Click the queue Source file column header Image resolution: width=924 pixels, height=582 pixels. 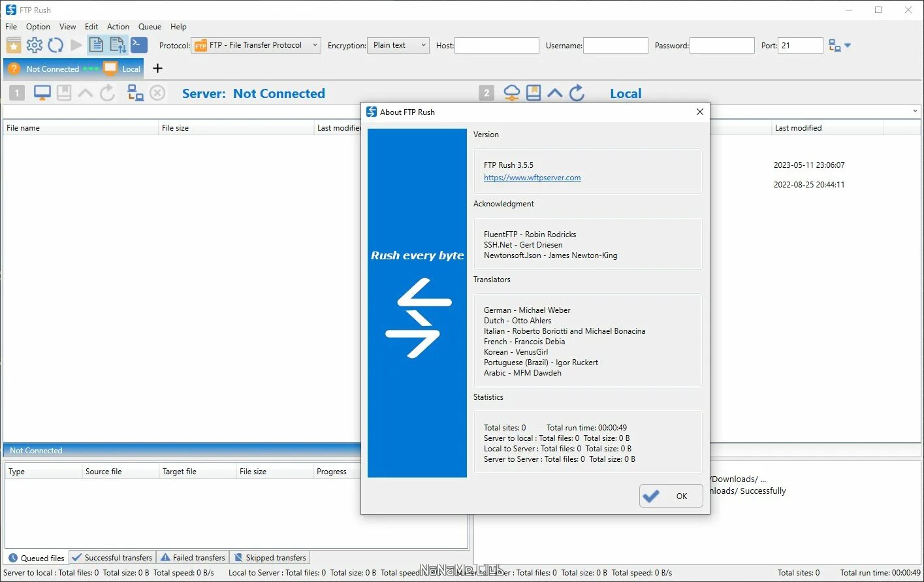point(121,472)
